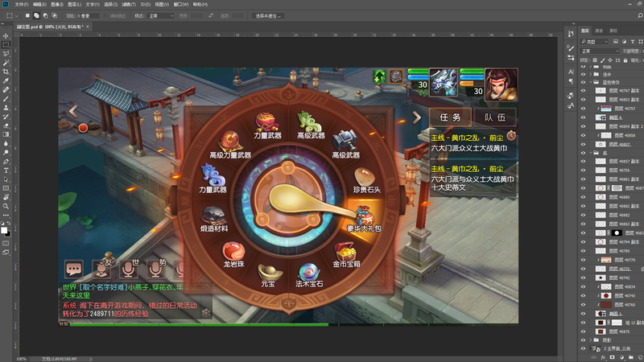The width and height of the screenshot is (644, 362).
Task: Close the document tab
Action: (88, 27)
